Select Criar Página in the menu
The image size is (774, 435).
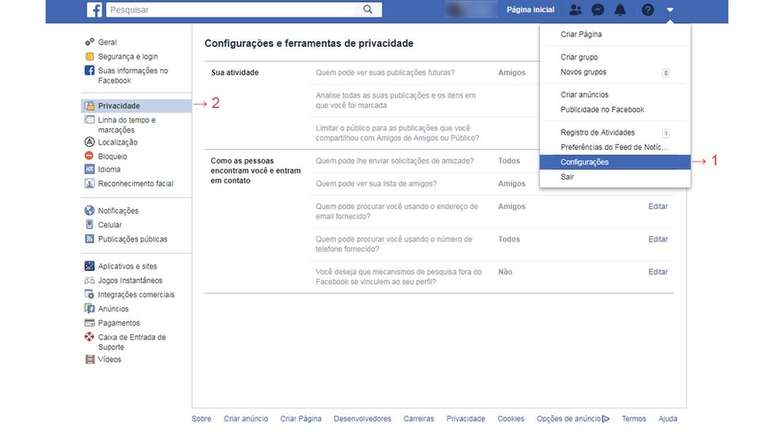tap(581, 34)
